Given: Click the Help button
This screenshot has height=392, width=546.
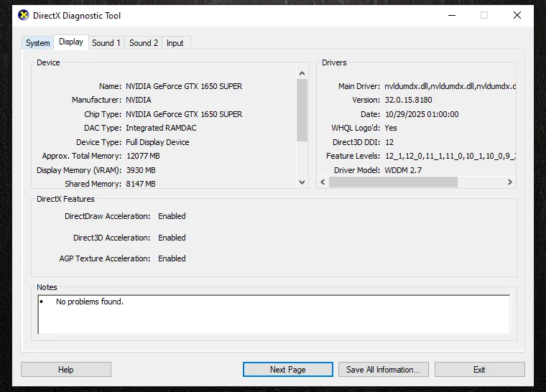Looking at the screenshot, I should [66, 370].
